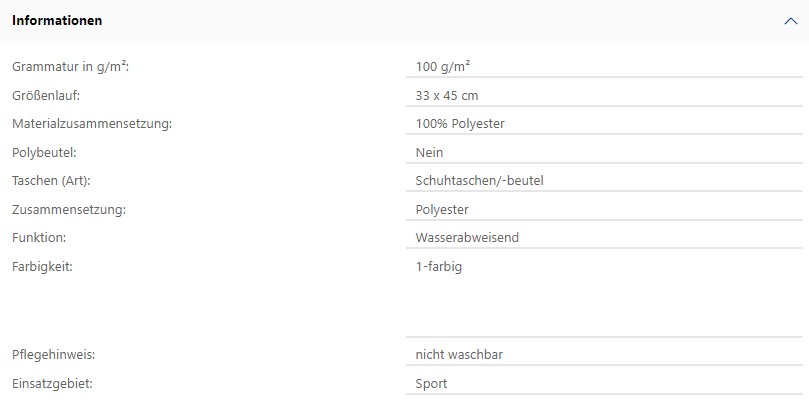
Task: Collapse the Informationen section chevron
Action: (790, 21)
